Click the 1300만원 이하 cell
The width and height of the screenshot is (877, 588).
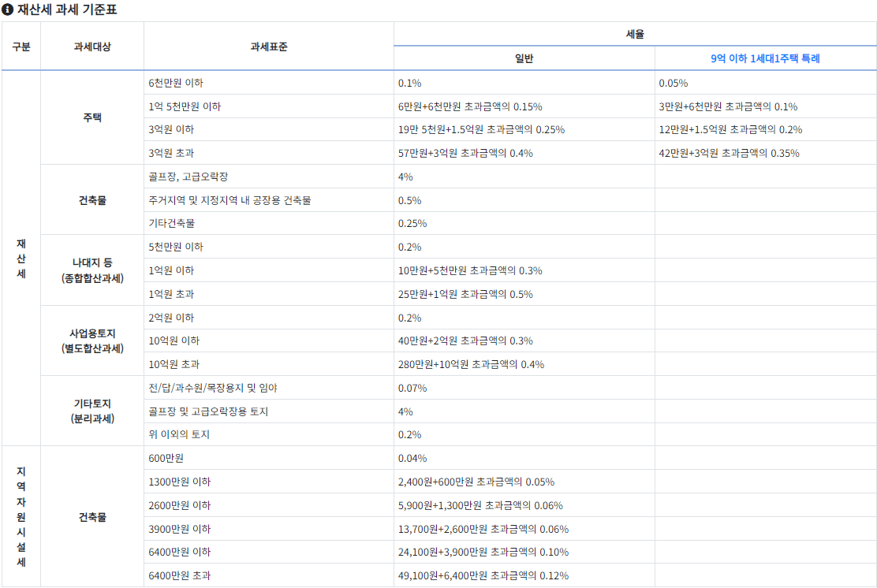[x=268, y=482]
